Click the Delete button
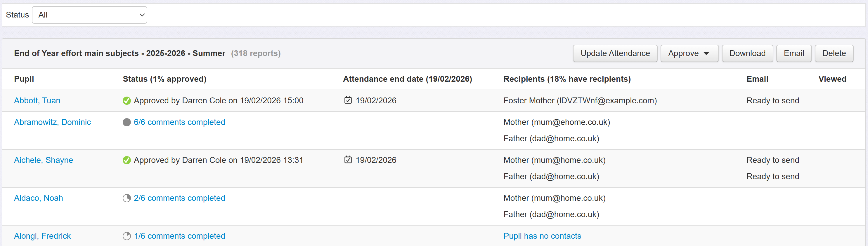Image resolution: width=868 pixels, height=246 pixels. coord(834,53)
